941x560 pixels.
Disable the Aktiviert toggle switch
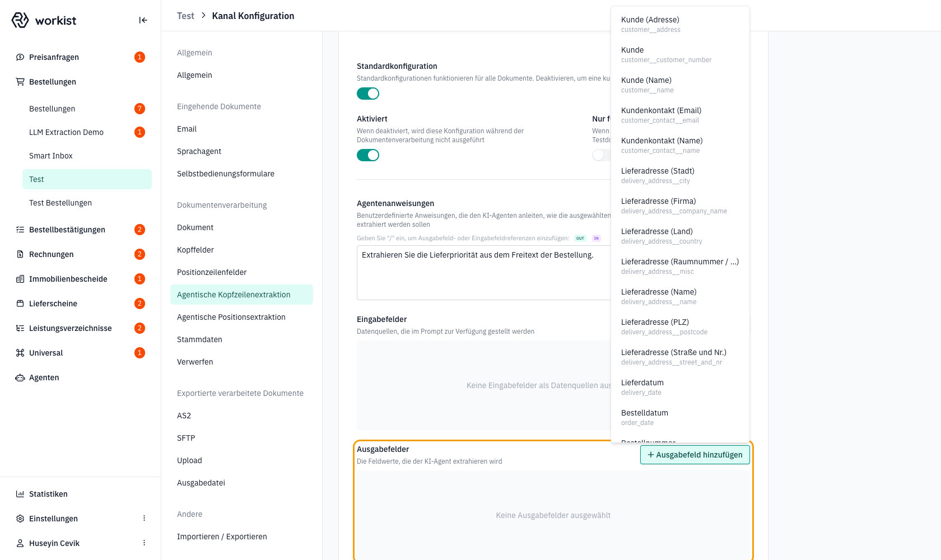tap(368, 155)
